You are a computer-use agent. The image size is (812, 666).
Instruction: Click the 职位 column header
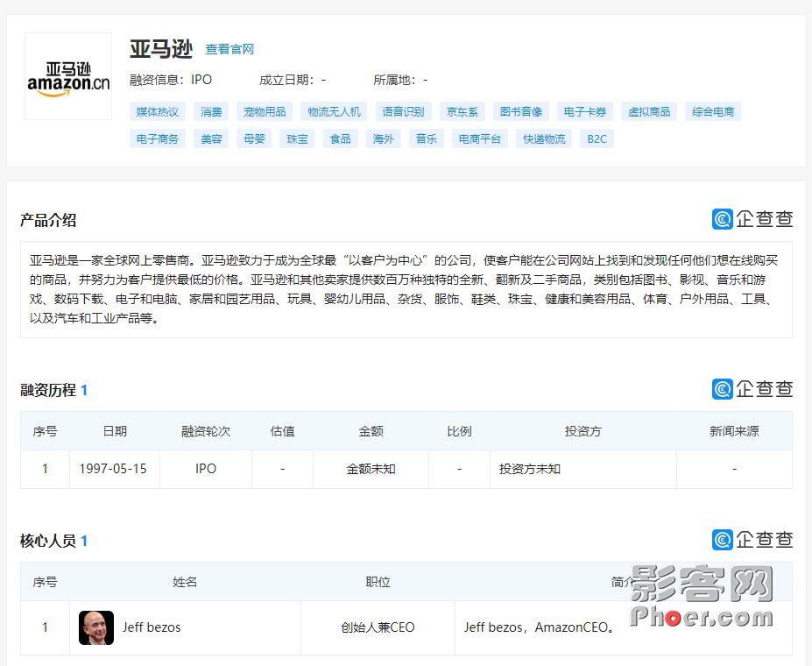[x=378, y=582]
